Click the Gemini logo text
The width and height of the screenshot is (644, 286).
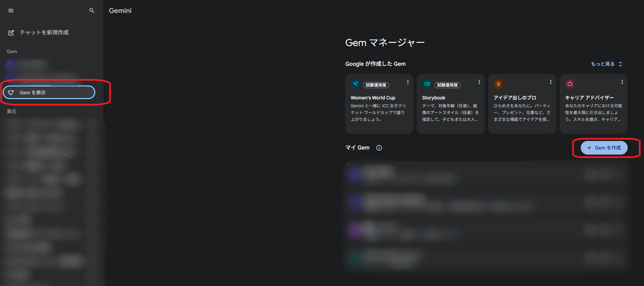pos(120,11)
